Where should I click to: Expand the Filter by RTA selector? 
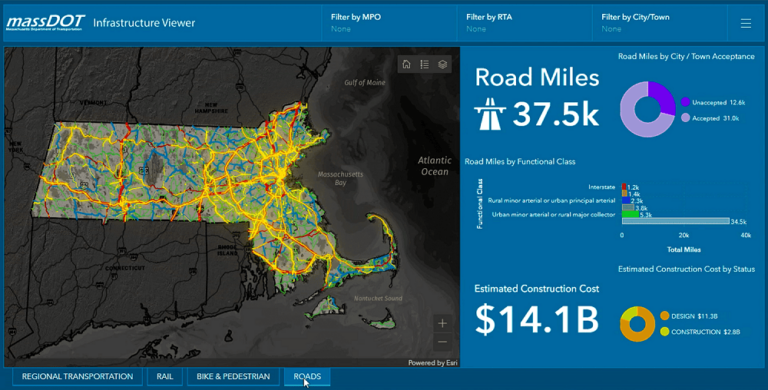pos(524,23)
